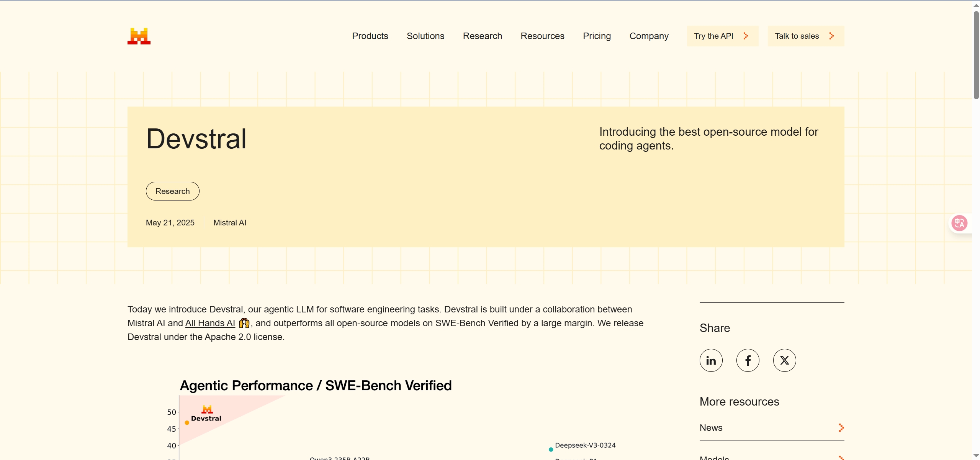980x460 pixels.
Task: Click the Mistral AI author label
Action: (x=229, y=223)
